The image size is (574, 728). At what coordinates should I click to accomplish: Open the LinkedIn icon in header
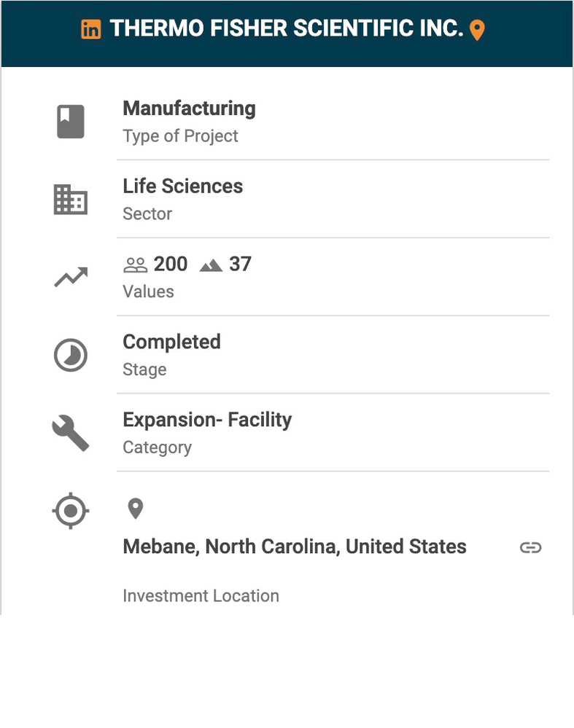[91, 29]
